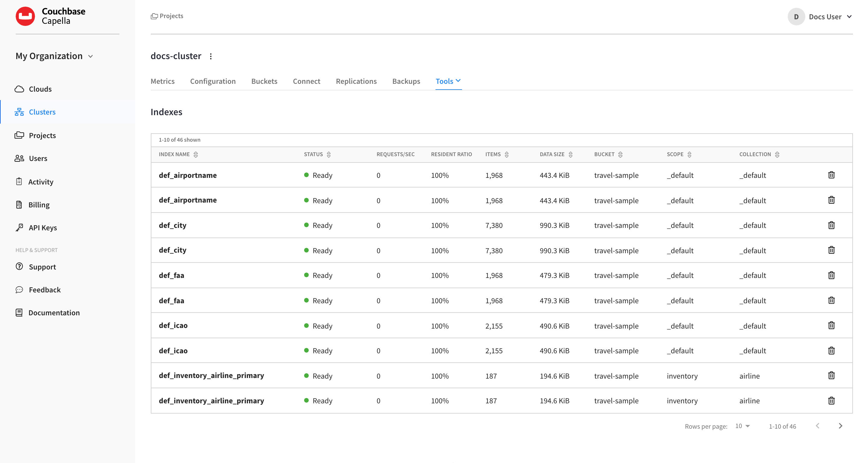Delete the def_faa index using its trash icon
868x463 pixels.
[831, 275]
